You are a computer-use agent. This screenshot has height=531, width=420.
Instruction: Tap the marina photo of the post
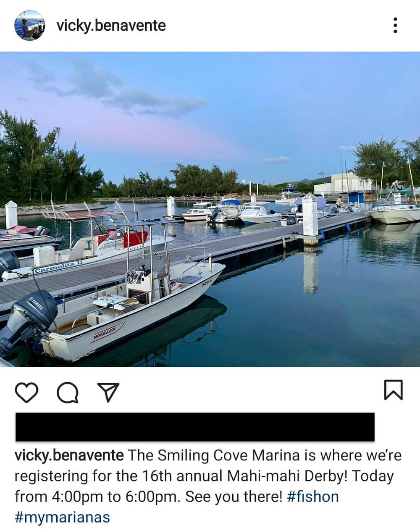tap(210, 209)
